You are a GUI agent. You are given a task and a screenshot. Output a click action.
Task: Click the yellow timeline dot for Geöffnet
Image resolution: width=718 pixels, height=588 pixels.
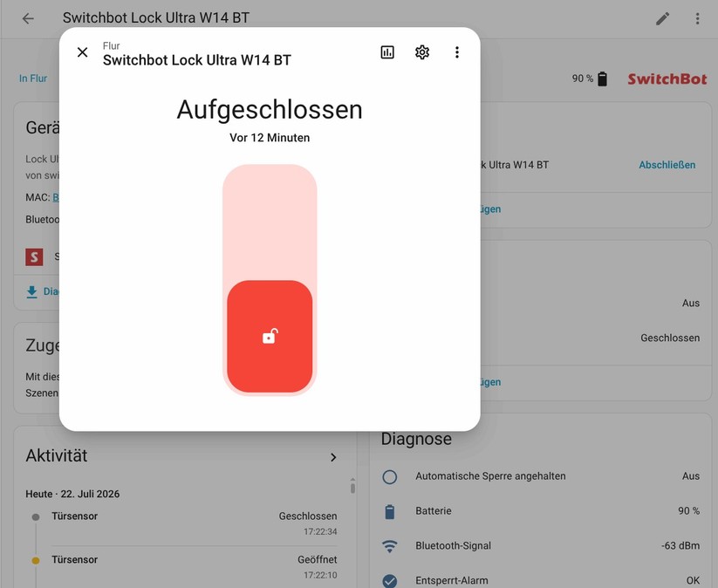coord(36,561)
